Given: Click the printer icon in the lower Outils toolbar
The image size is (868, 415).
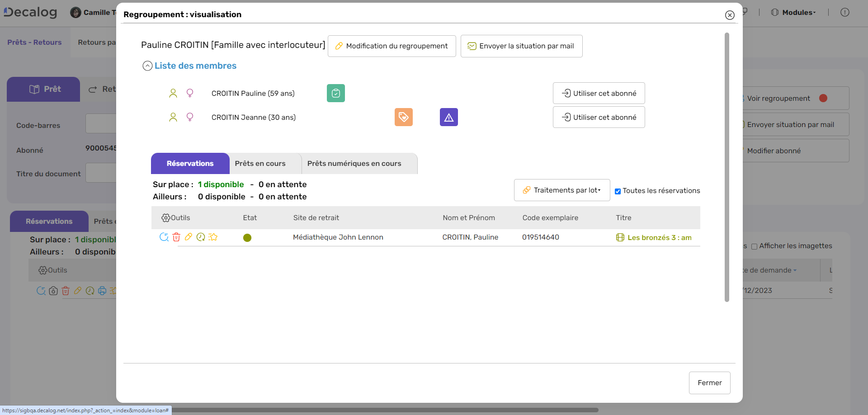Looking at the screenshot, I should coord(102,291).
